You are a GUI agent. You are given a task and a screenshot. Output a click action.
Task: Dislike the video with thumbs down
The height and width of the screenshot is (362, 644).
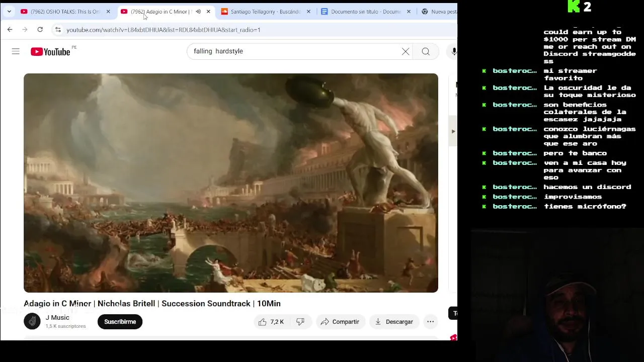tap(300, 322)
